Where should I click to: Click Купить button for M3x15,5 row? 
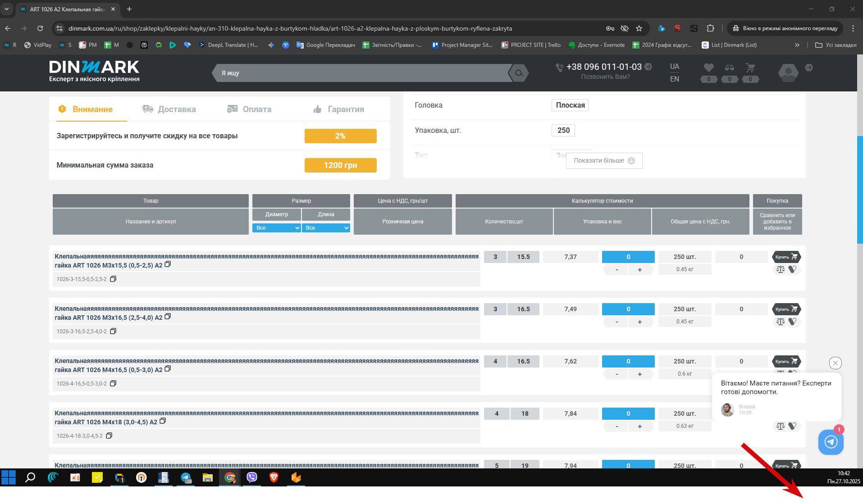click(786, 257)
